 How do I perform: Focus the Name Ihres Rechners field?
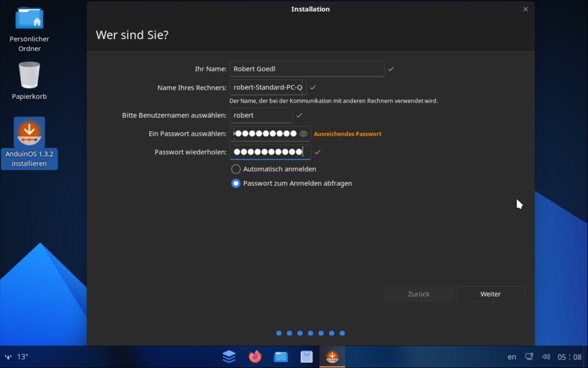coord(268,87)
